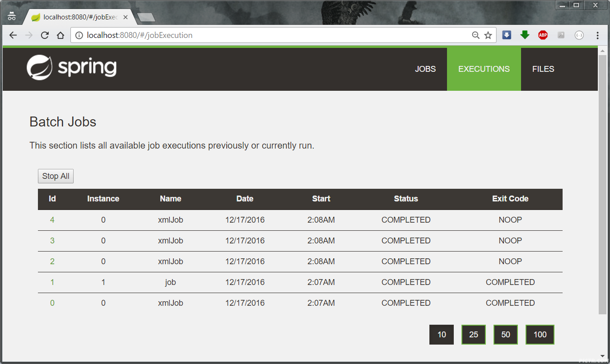Click the round braces extension icon
610x364 pixels.
click(579, 35)
